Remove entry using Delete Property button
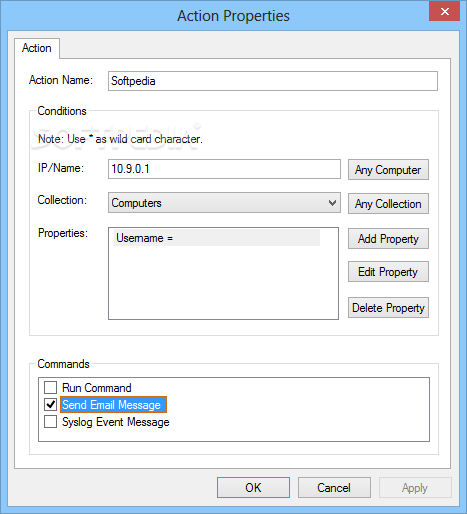 [388, 308]
